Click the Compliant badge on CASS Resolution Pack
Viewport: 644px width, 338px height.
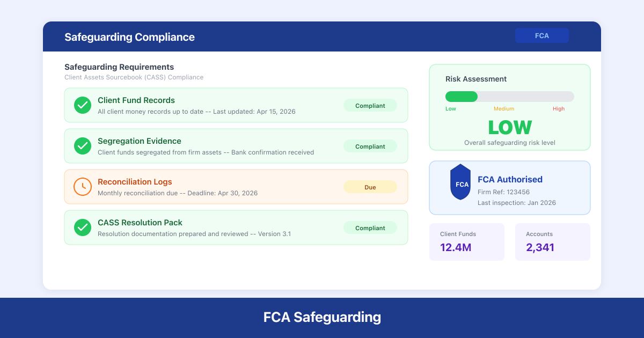click(370, 227)
